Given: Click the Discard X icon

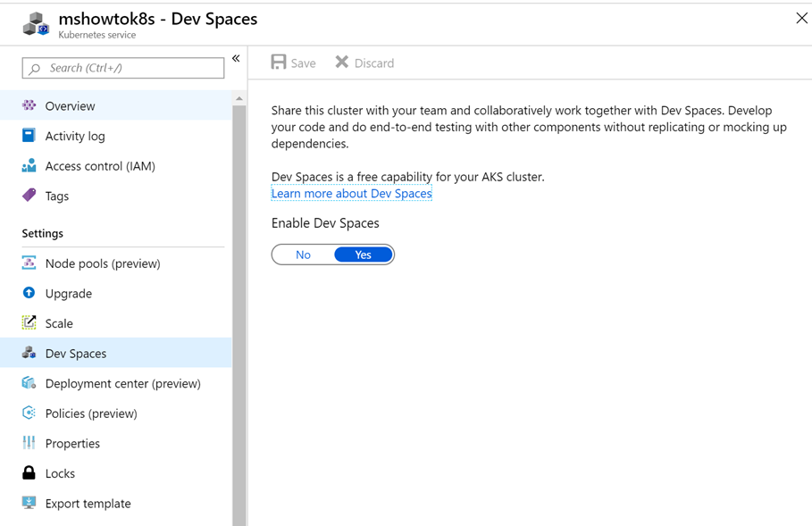Looking at the screenshot, I should [342, 63].
